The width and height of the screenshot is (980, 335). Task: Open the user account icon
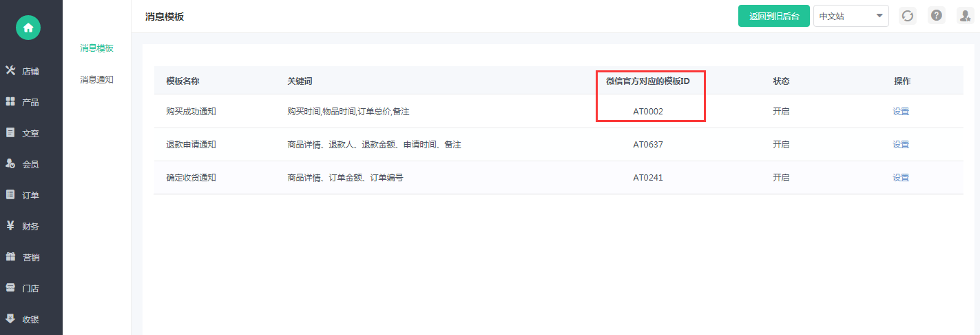coord(965,16)
